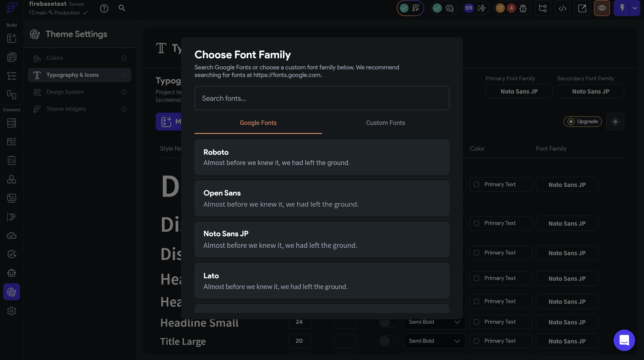Toggle light mode sun icon

615,122
